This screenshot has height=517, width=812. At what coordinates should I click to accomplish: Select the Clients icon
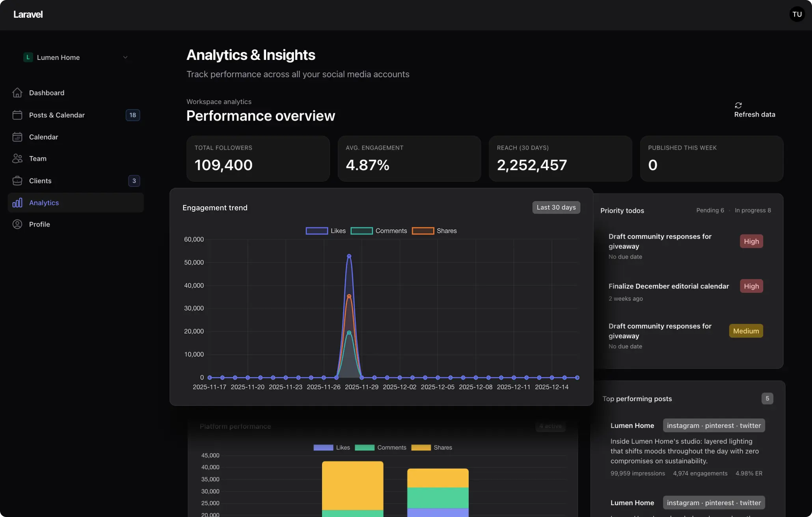coord(17,180)
